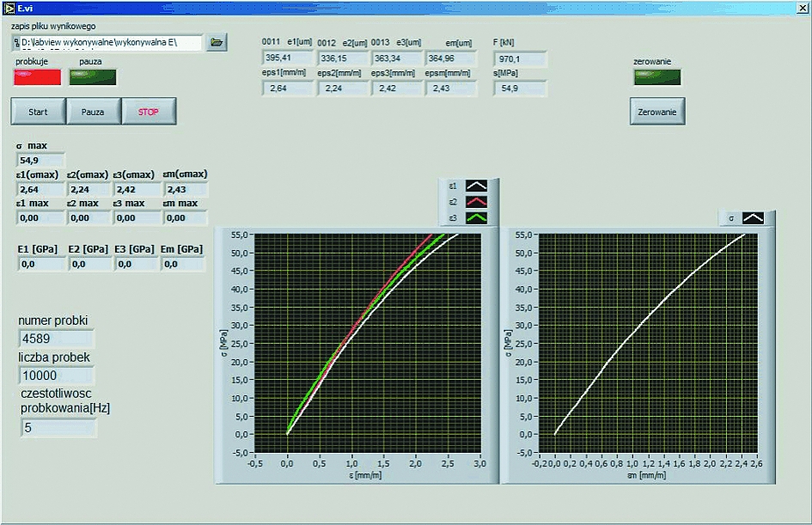Image resolution: width=812 pixels, height=525 pixels.
Task: Select the numer probki field showing 4589
Action: [x=56, y=339]
